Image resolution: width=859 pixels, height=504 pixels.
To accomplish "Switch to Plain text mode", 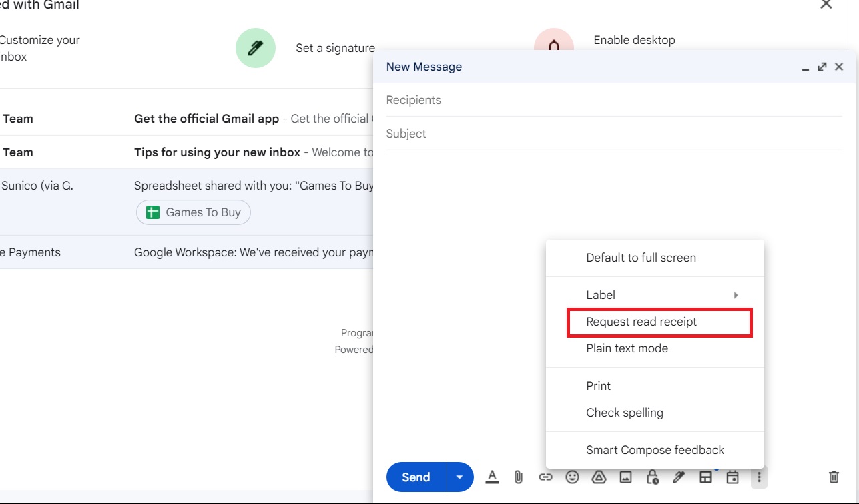I will point(655,348).
